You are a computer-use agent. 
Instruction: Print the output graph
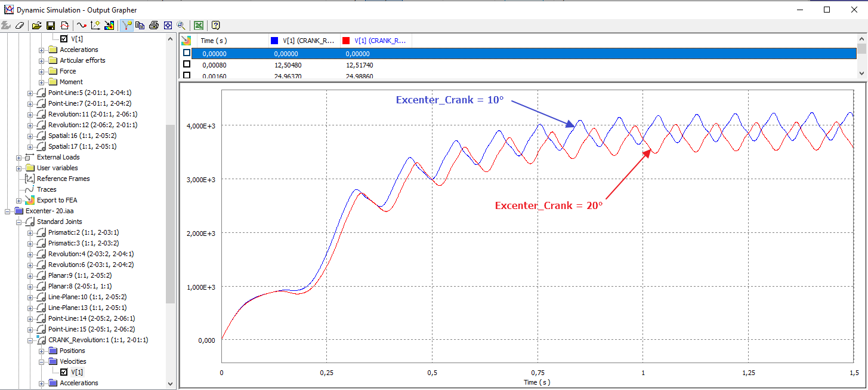coord(154,26)
